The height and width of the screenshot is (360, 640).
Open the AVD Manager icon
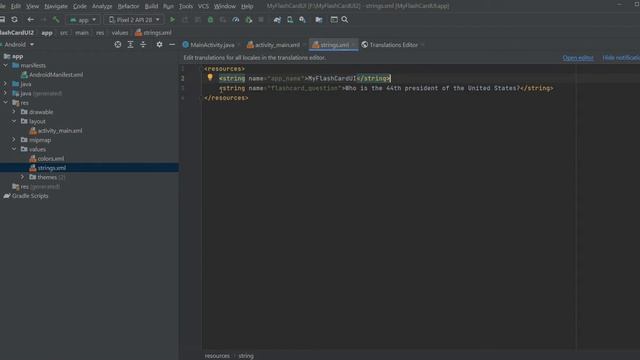pos(290,20)
